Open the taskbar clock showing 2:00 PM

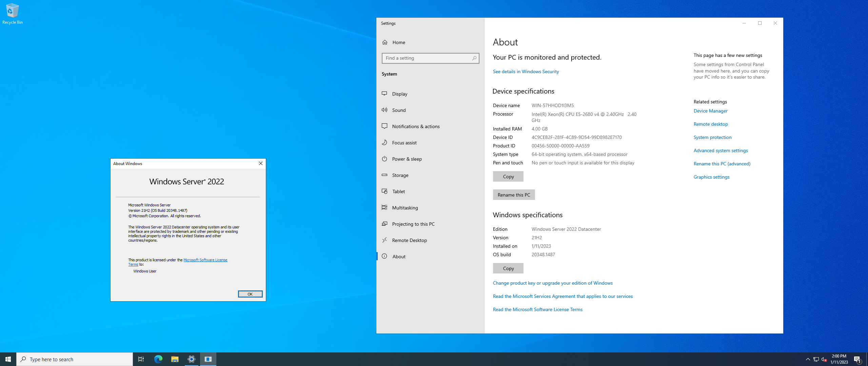click(x=839, y=359)
